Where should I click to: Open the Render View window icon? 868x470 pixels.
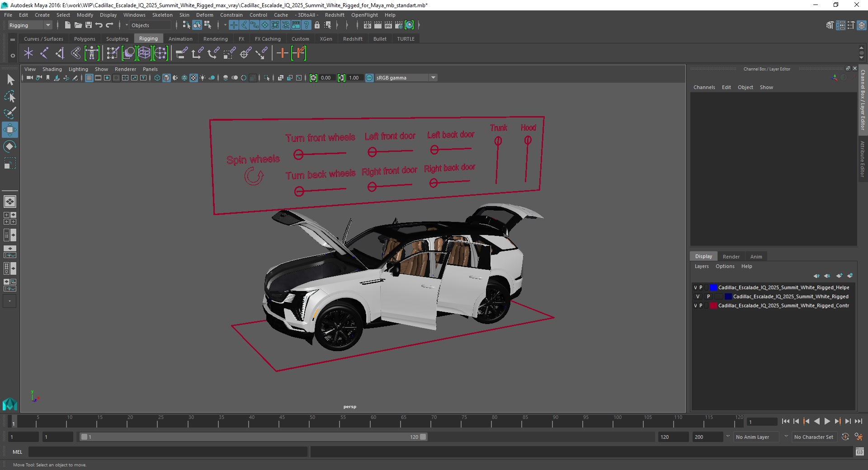click(368, 25)
